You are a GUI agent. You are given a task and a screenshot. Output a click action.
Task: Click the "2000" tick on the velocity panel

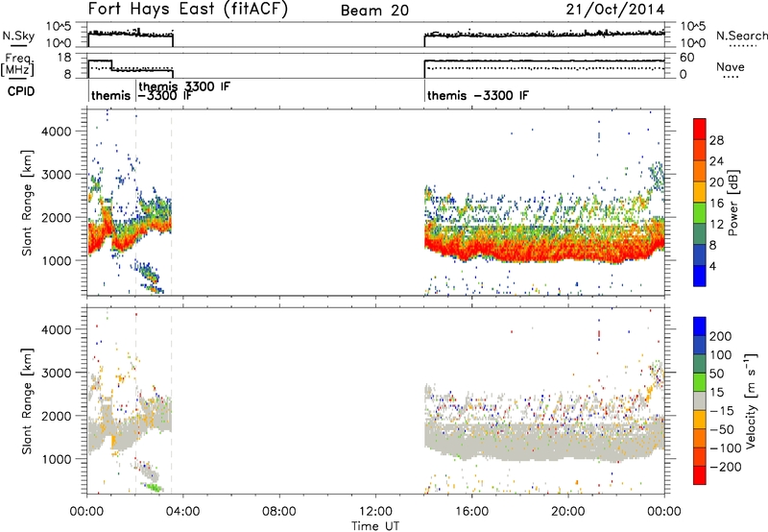tap(56, 416)
